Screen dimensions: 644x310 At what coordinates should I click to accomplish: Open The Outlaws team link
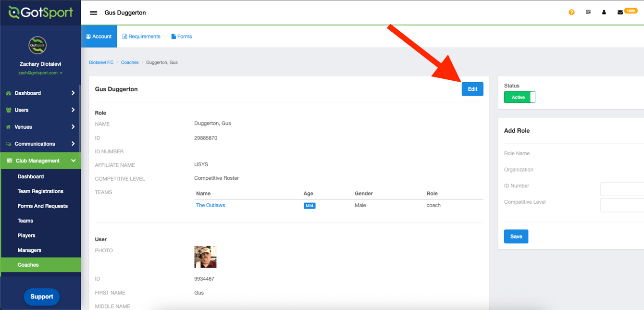point(211,205)
